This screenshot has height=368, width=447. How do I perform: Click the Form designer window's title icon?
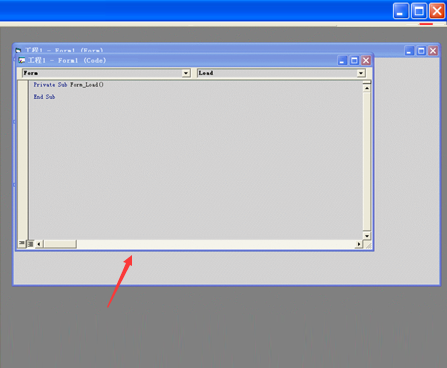click(18, 50)
